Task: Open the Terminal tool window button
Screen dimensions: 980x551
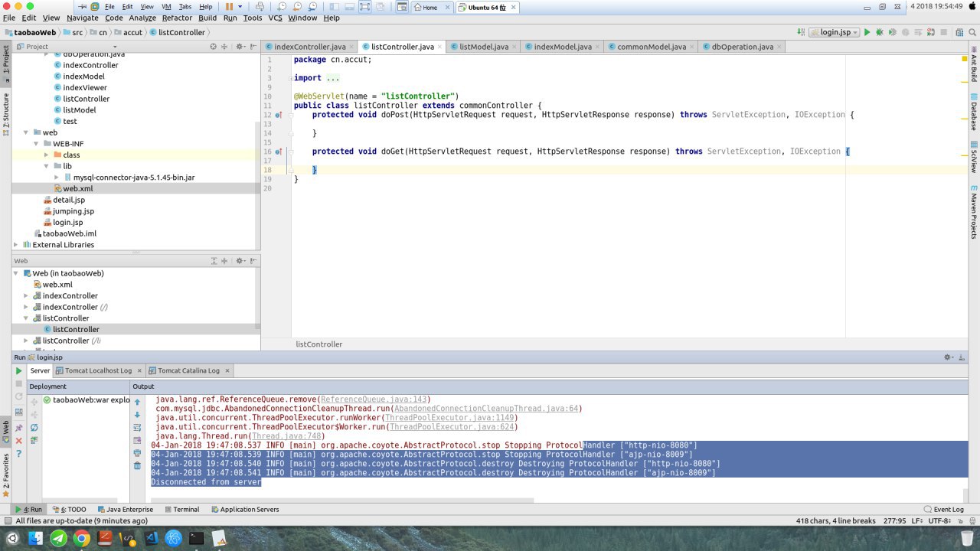Action: coord(181,510)
